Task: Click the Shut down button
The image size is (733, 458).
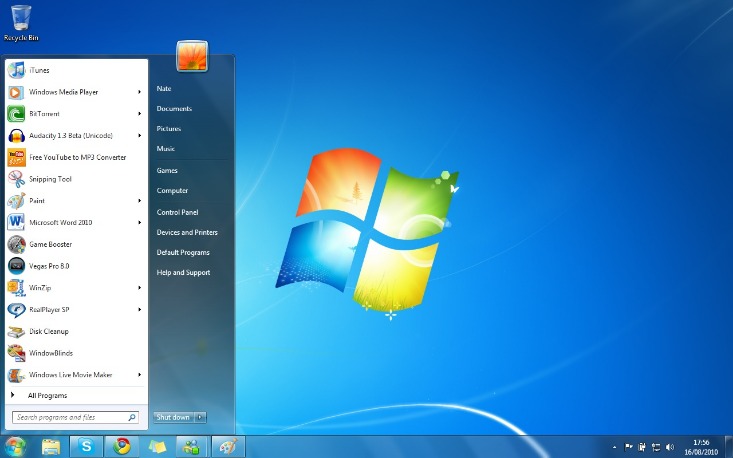Action: [x=173, y=417]
